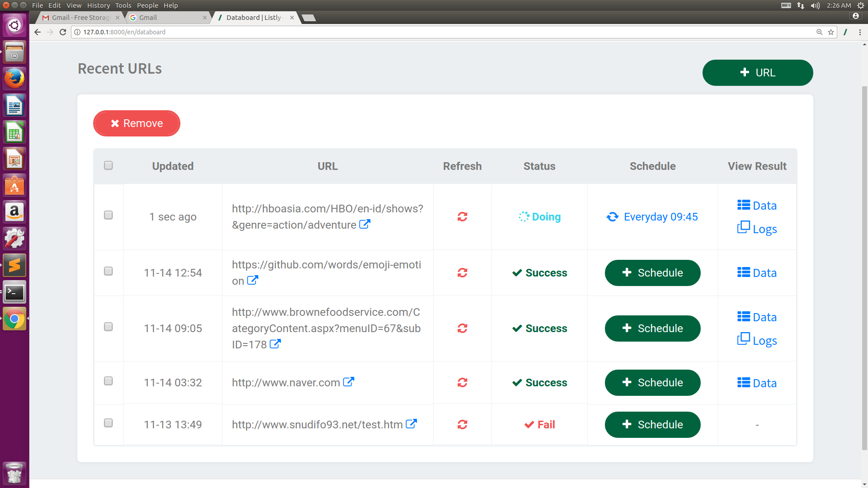868x488 pixels.
Task: Launch Sublime Text from the dock
Action: (14, 266)
